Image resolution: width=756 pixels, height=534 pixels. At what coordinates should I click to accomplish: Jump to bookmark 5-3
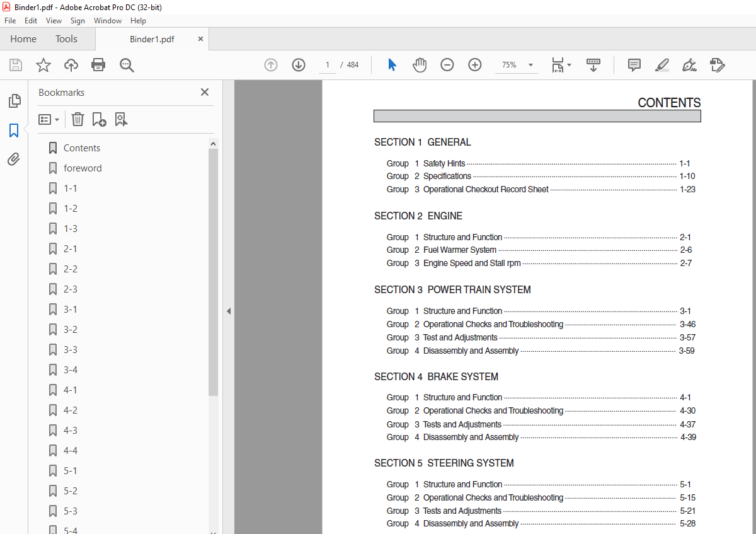71,511
